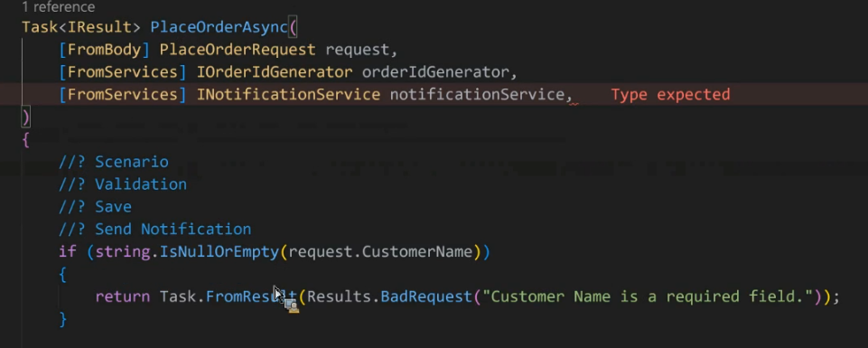
Task: Click the return keyword
Action: (123, 296)
